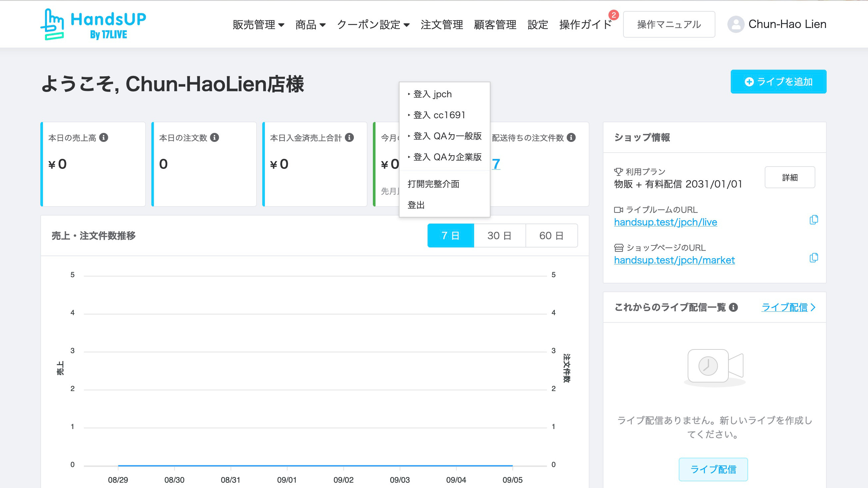Click info icon beside 本日入金済売上合計
The width and height of the screenshot is (868, 488).
click(x=350, y=138)
